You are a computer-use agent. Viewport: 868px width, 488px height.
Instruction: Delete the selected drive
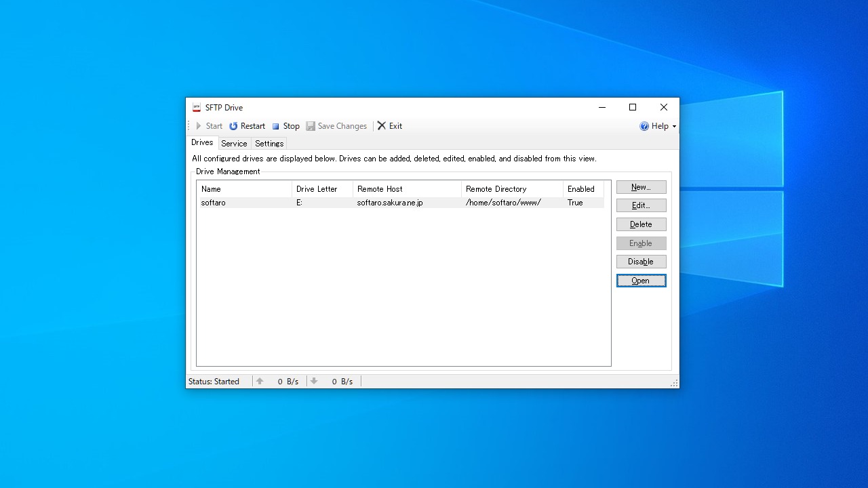[641, 224]
